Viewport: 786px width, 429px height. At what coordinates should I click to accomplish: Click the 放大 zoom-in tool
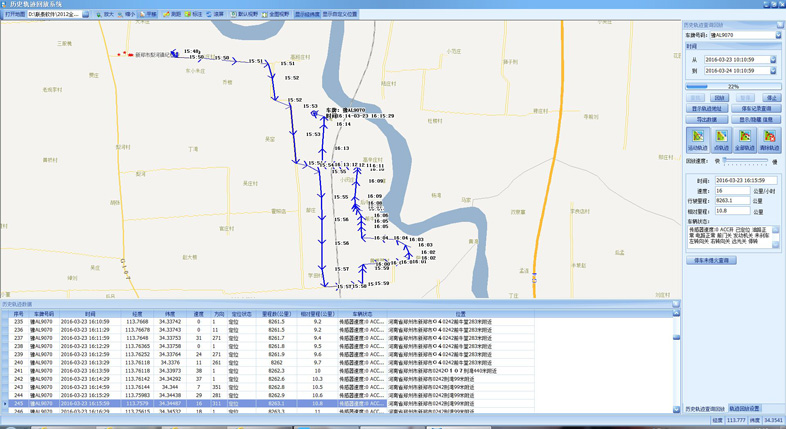tap(105, 14)
